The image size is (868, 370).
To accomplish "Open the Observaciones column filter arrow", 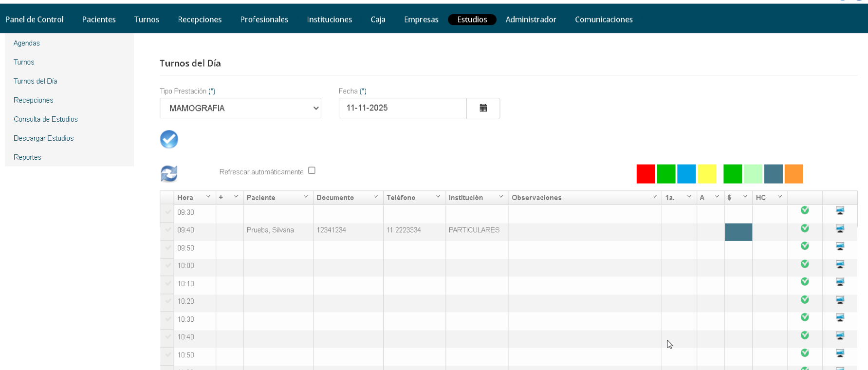I will click(654, 197).
